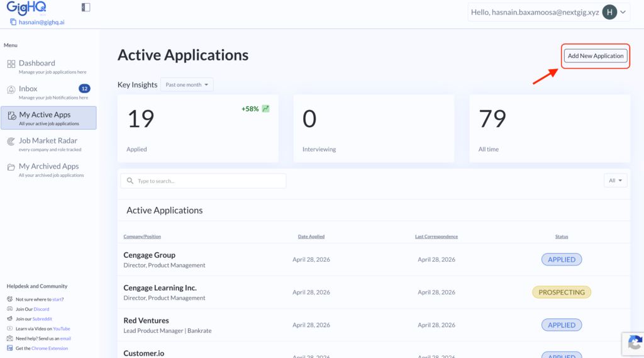
Task: Open the YouTube link
Action: click(x=61, y=328)
